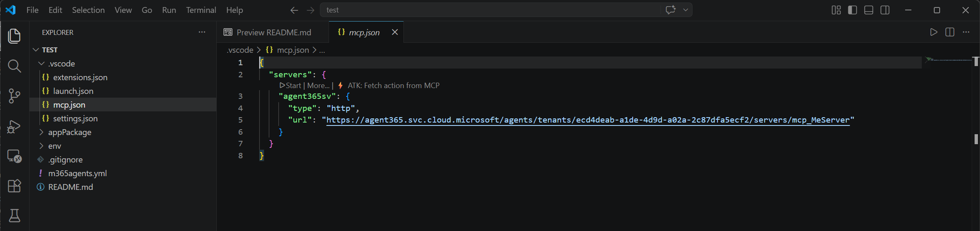Click the Run play icon in editor toolbar
This screenshot has width=980, height=231.
point(933,32)
